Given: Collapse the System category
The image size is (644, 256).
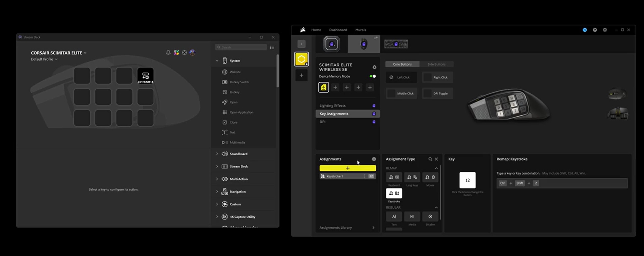Looking at the screenshot, I should coord(217,61).
